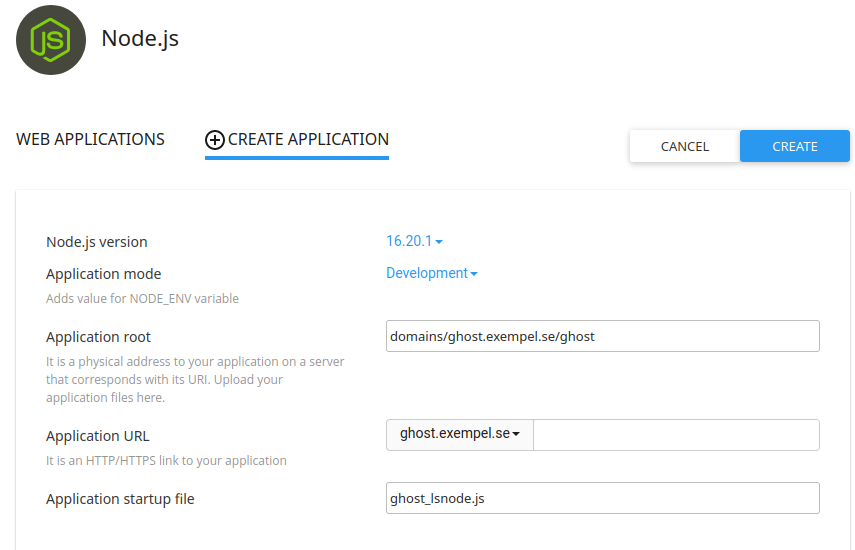Click the Application startup file label

click(x=120, y=499)
